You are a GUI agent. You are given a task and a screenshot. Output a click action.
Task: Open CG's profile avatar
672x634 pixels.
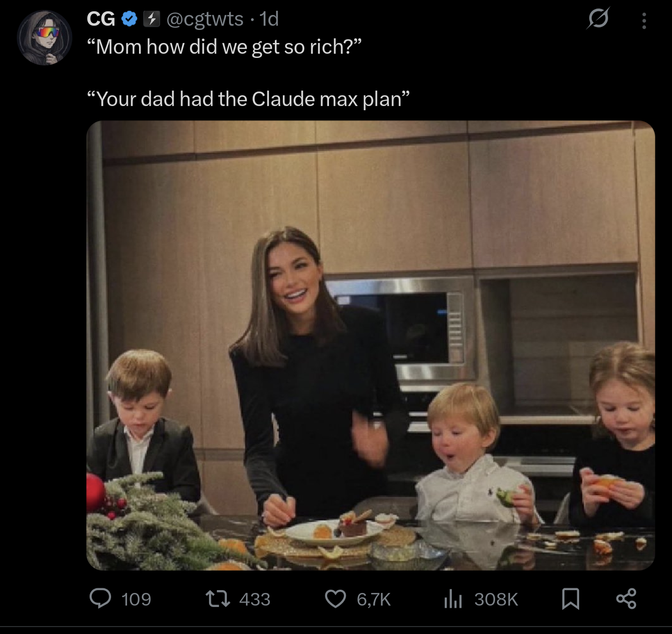tap(44, 38)
